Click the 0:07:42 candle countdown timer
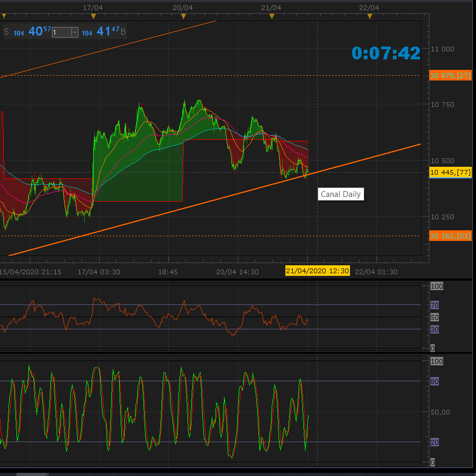This screenshot has height=476, width=476. click(386, 53)
